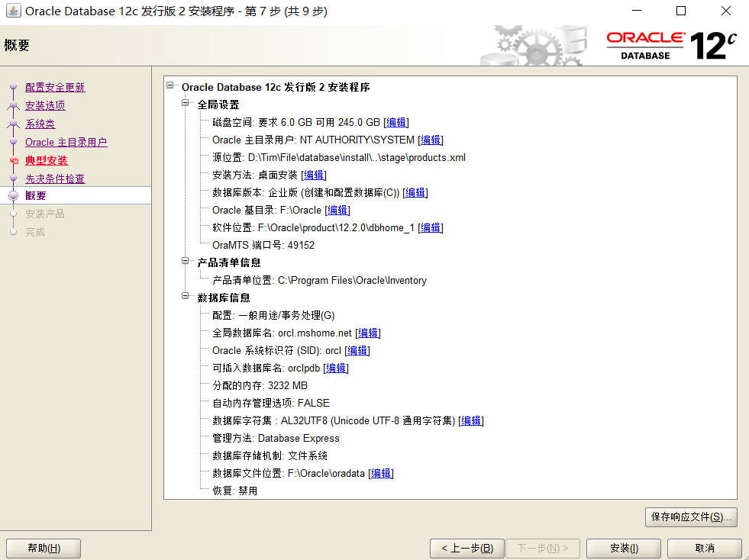Open the Oracle 主目录用户 step
This screenshot has height=560, width=749.
click(x=66, y=142)
